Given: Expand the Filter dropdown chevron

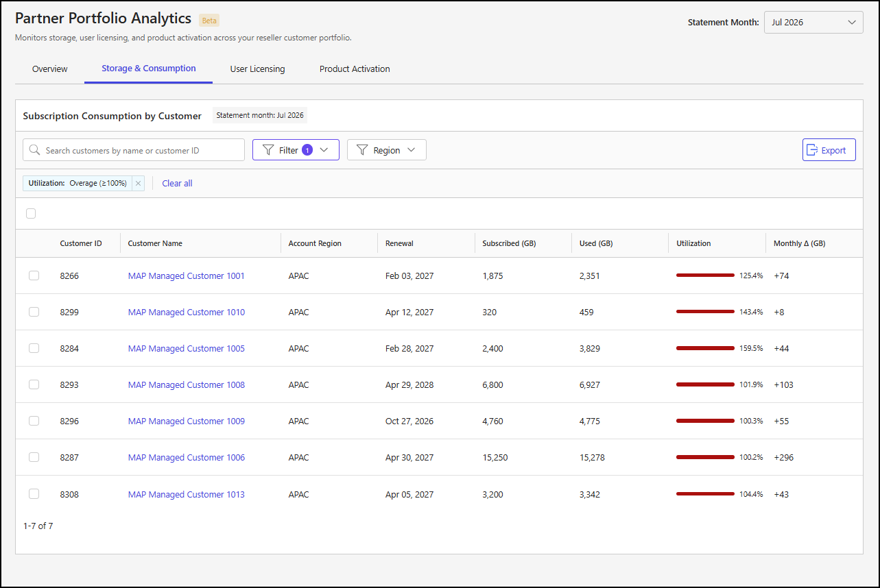Looking at the screenshot, I should [325, 150].
